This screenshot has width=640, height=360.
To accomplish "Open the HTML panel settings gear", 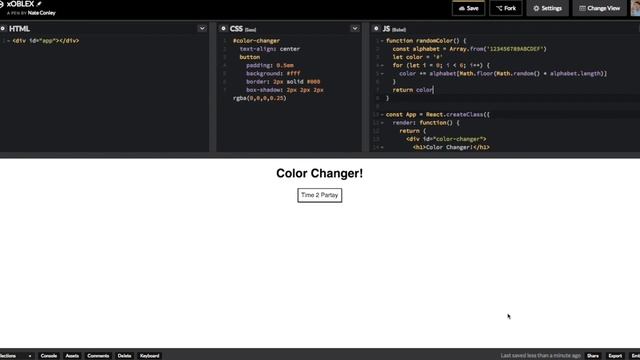I will coord(2,29).
